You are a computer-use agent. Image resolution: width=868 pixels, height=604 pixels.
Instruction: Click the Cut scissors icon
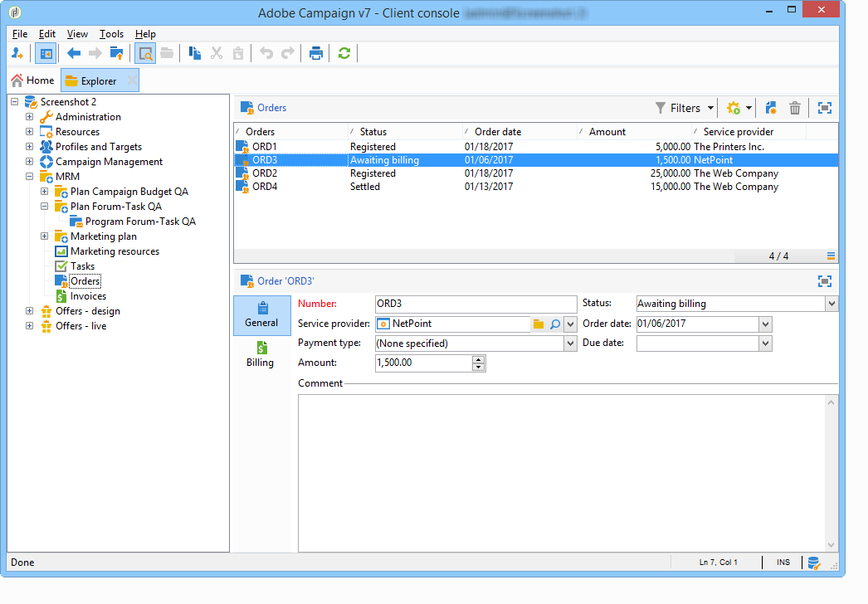217,54
